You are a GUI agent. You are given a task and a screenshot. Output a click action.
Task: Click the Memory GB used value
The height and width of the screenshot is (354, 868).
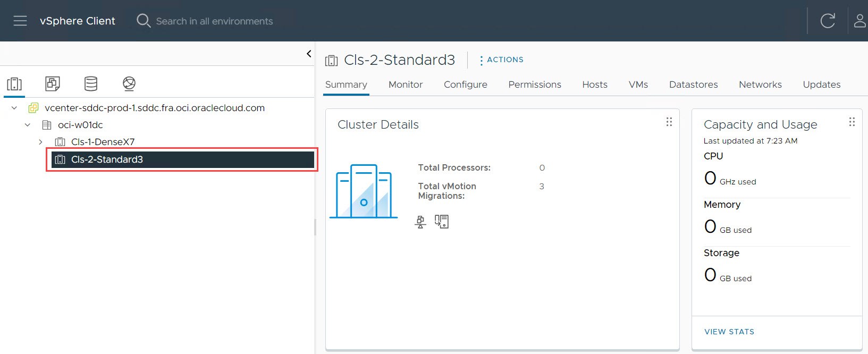click(x=728, y=226)
